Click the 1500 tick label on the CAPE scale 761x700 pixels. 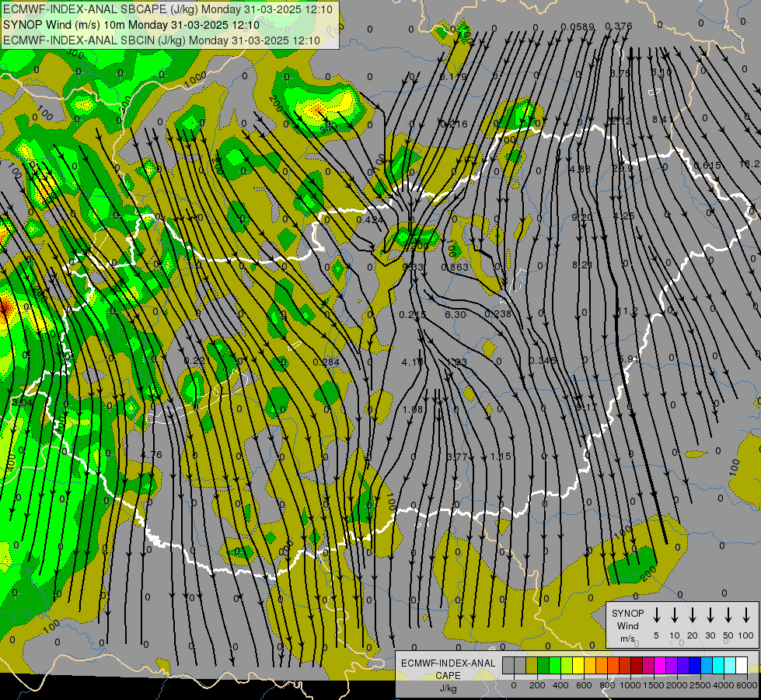(x=654, y=685)
